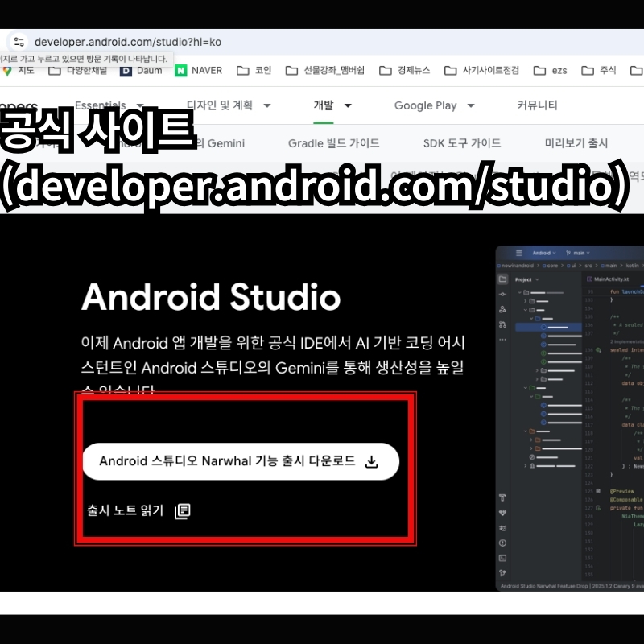644x644 pixels.
Task: Open the 지도 maps bookmark
Action: tap(19, 71)
